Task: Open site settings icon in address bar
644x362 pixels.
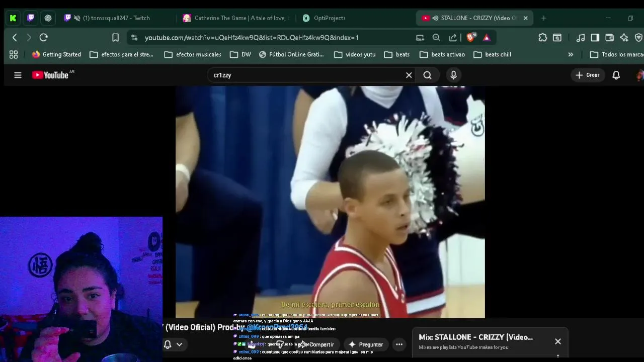Action: coord(134,38)
